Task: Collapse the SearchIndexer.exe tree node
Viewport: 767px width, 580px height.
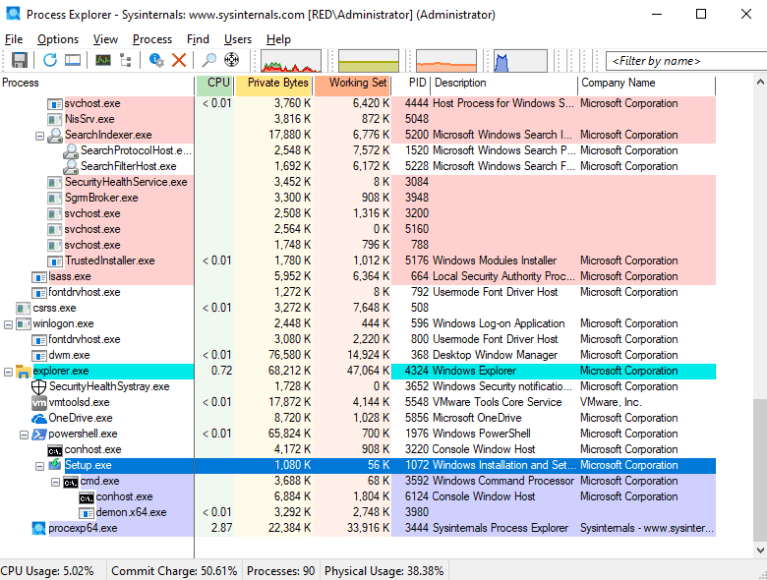Action: 40,136
